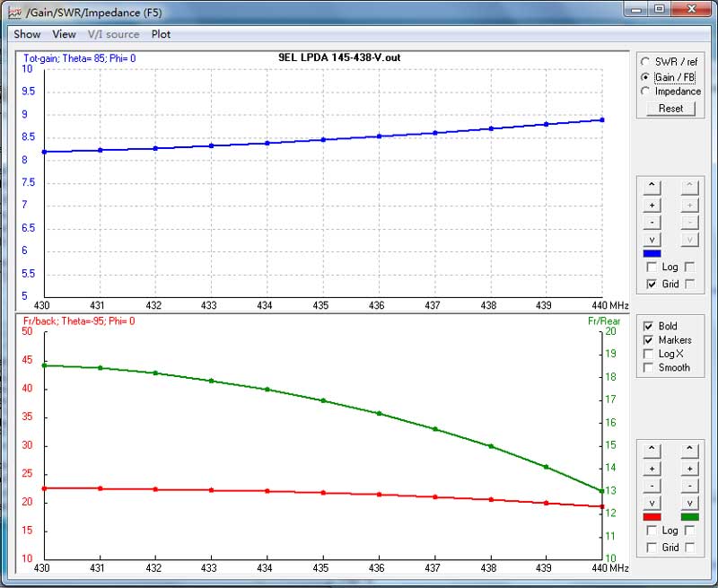Open the Plot menu
The width and height of the screenshot is (718, 588).
[x=161, y=34]
